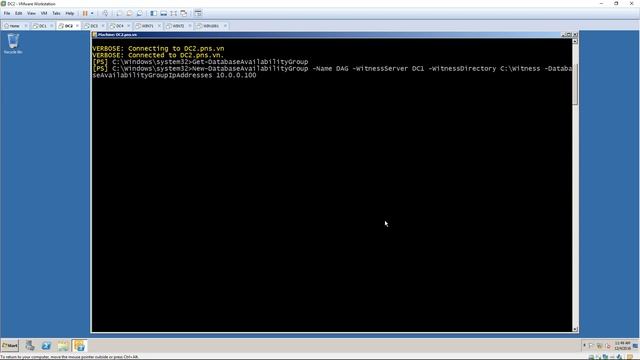
Task: Click Send Ctrl+Alt+Del toolbar icon
Action: pyautogui.click(x=105, y=13)
